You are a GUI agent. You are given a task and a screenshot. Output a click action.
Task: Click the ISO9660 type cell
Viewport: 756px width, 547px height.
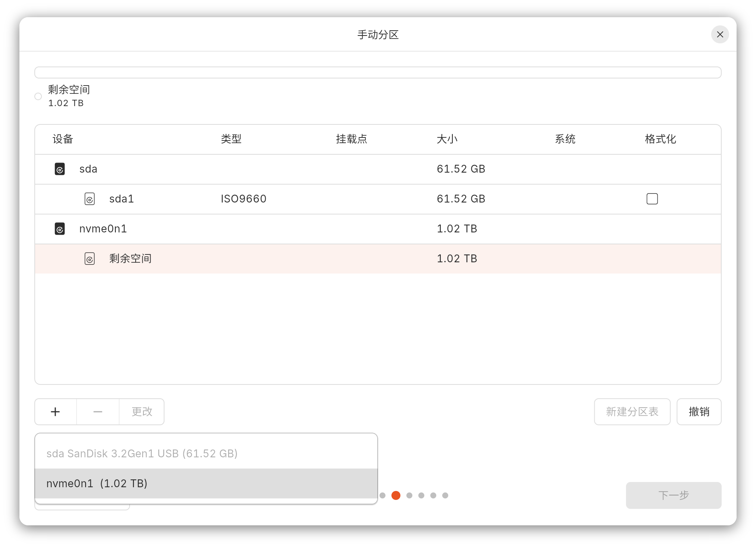[244, 199]
